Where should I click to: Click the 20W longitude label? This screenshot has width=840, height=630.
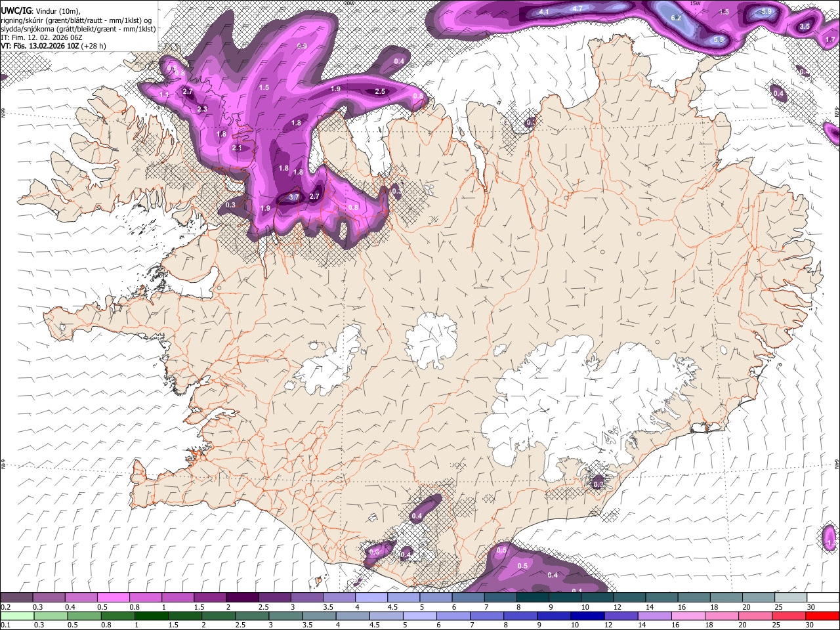click(x=349, y=3)
